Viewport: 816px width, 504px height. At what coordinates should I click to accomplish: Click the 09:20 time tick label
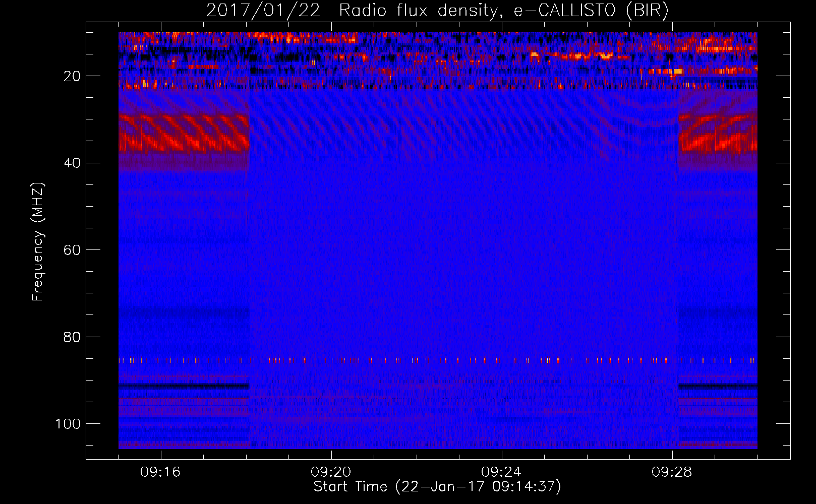click(331, 472)
